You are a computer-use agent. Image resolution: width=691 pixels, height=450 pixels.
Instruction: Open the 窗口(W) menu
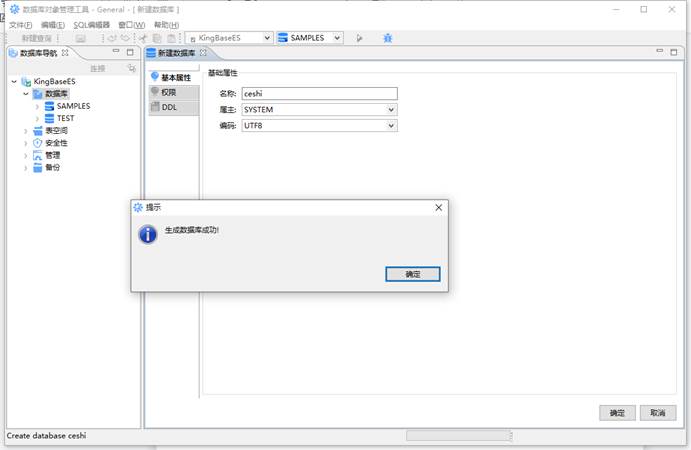pos(131,25)
